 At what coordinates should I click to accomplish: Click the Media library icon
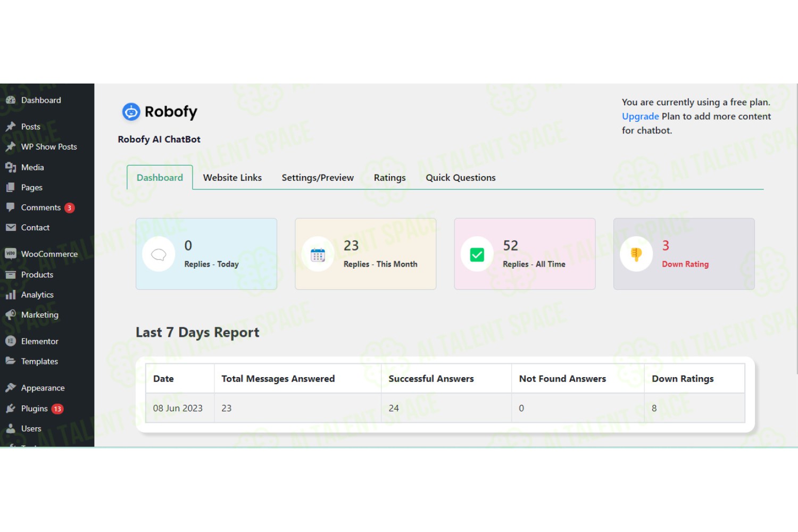(x=11, y=167)
